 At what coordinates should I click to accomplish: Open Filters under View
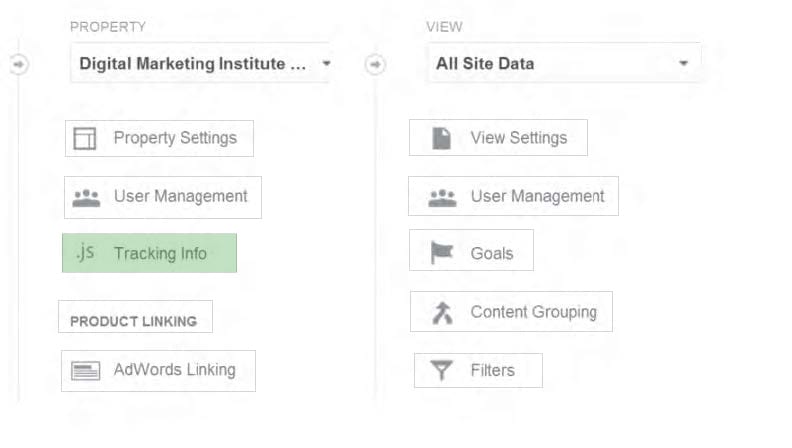point(478,370)
